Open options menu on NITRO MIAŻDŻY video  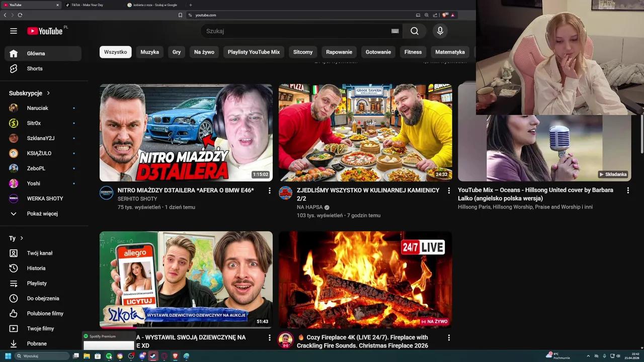pos(270,190)
